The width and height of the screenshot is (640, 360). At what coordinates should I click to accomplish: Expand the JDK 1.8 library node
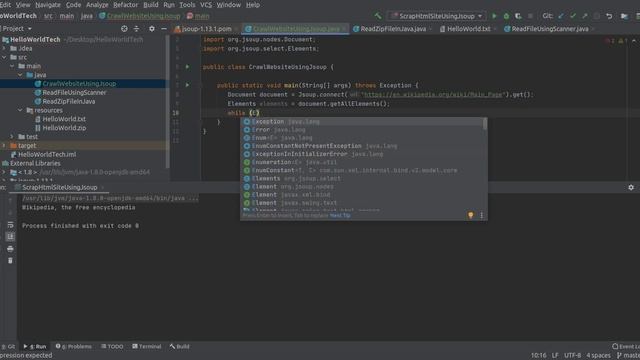4,172
